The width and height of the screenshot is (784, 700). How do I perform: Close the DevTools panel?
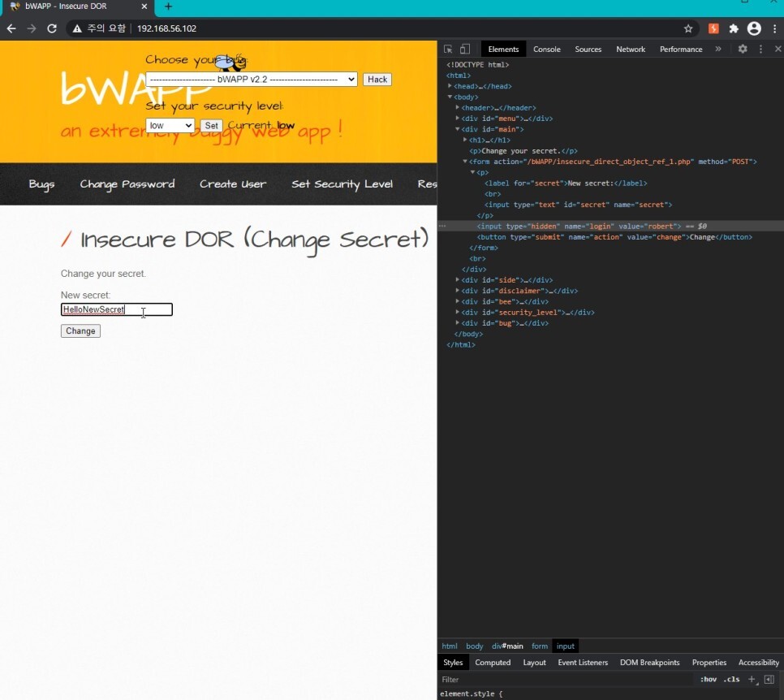(x=778, y=49)
